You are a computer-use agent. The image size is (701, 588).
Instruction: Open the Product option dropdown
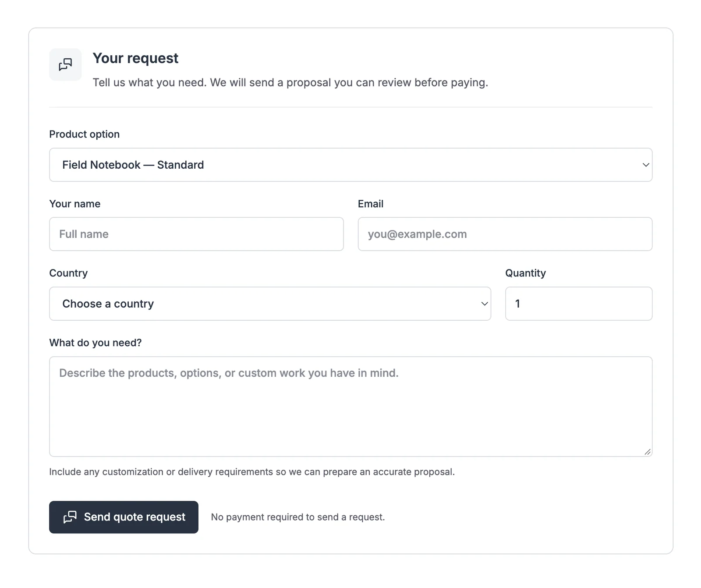[350, 165]
